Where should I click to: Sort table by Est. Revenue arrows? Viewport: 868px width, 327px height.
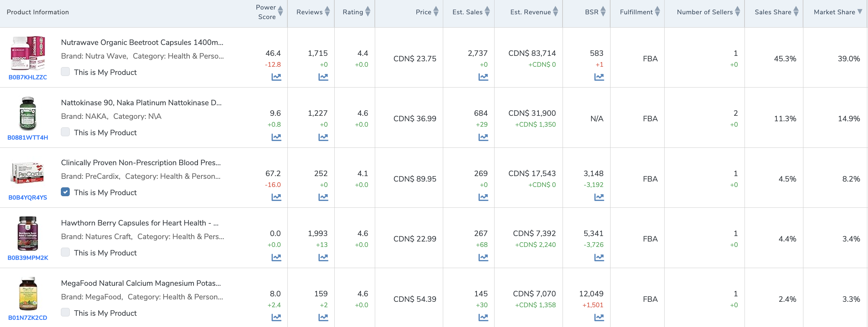coord(555,12)
